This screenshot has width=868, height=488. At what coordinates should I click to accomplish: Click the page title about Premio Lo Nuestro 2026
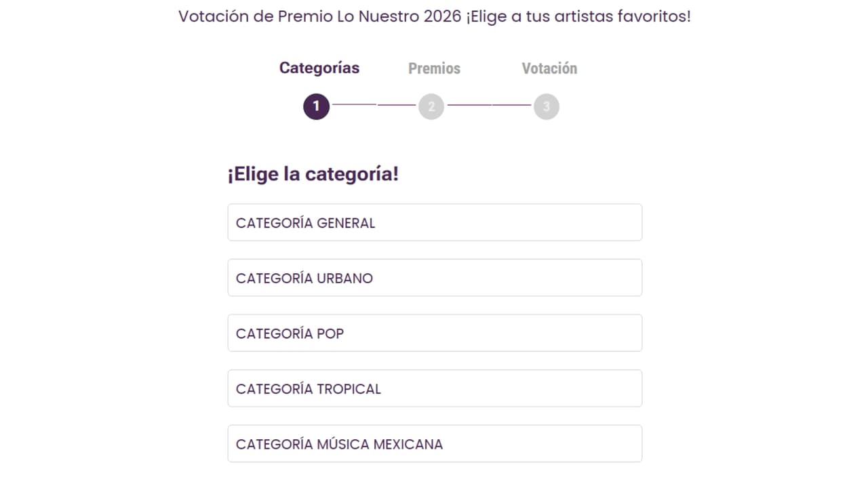click(x=434, y=16)
